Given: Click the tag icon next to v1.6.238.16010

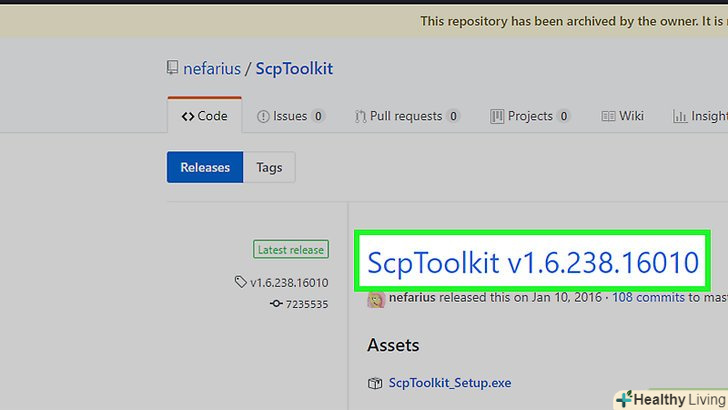Looking at the screenshot, I should pyautogui.click(x=240, y=282).
